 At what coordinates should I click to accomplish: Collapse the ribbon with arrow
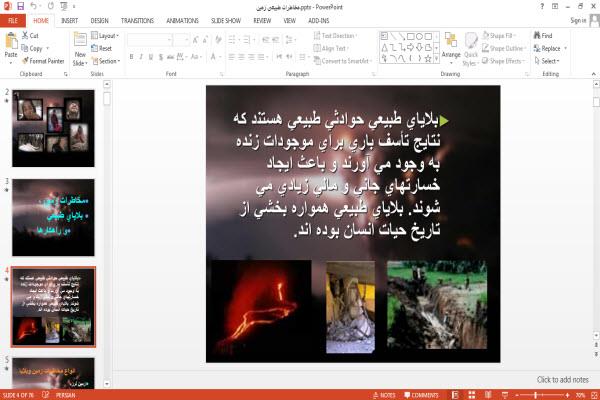593,74
